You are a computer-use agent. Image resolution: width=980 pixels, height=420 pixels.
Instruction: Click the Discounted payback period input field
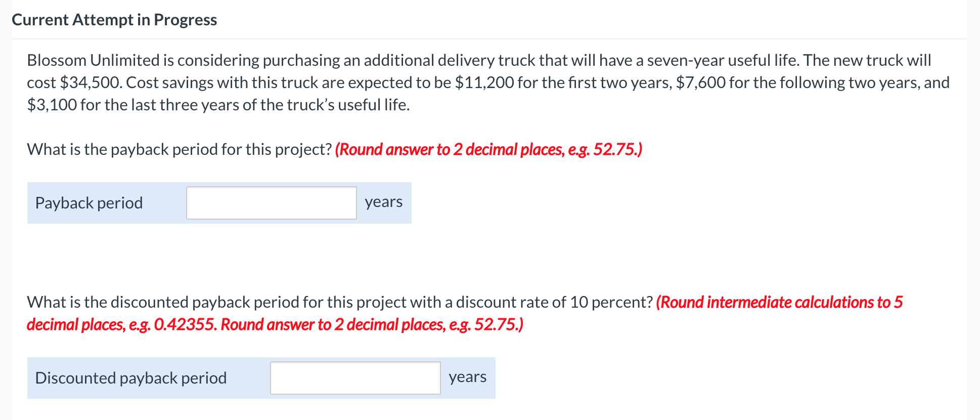coord(354,377)
